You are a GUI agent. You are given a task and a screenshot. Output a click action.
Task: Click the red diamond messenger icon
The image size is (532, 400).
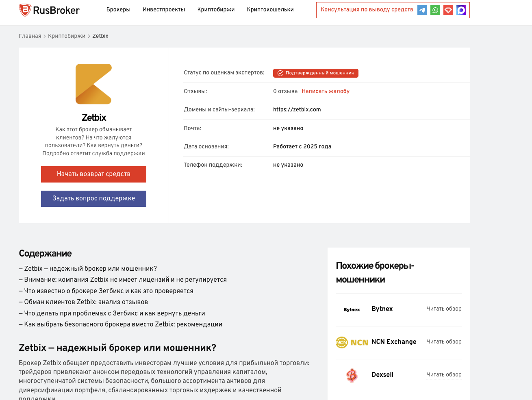[448, 10]
